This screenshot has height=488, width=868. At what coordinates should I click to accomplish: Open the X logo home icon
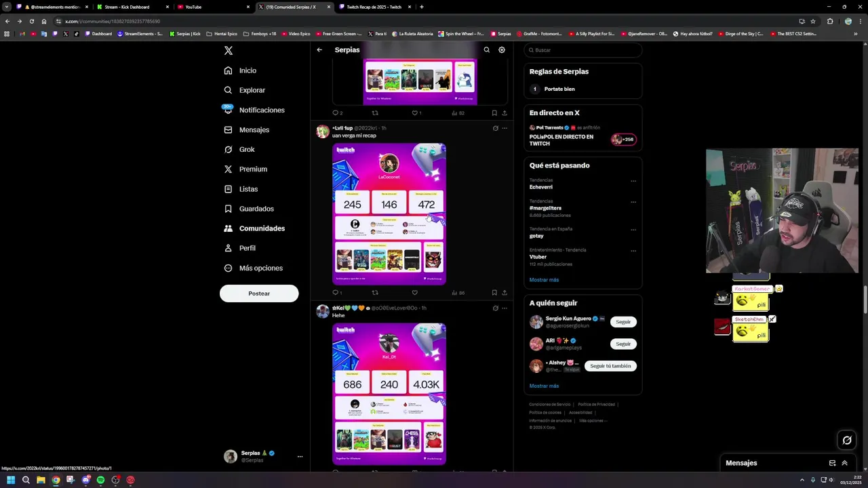click(x=229, y=50)
